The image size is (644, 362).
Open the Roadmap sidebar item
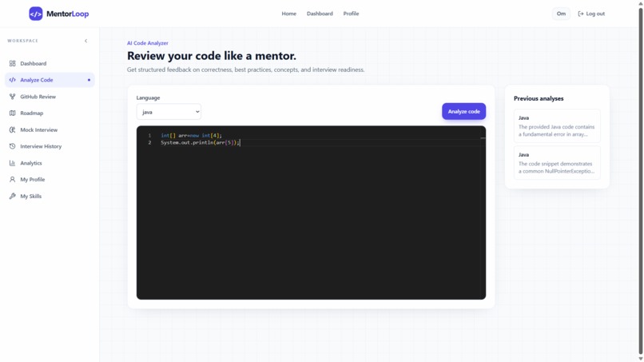point(50,113)
